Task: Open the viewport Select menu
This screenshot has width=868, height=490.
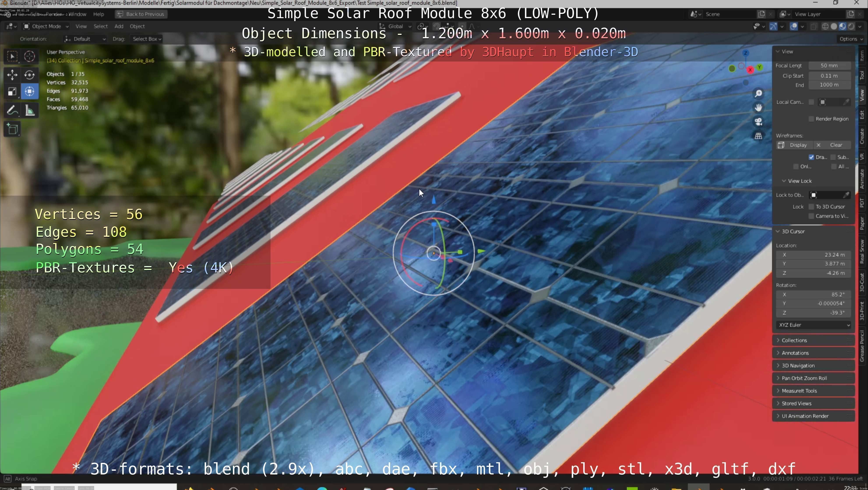Action: (100, 26)
